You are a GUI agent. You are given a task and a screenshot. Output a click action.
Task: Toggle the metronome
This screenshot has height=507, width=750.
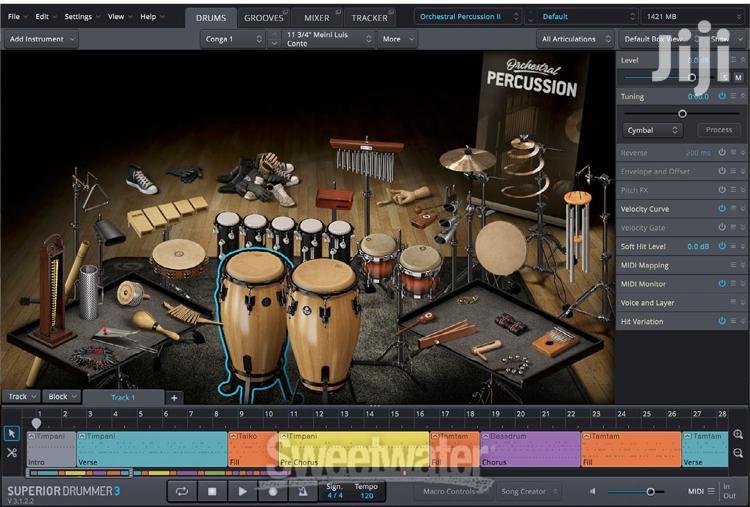point(303,491)
